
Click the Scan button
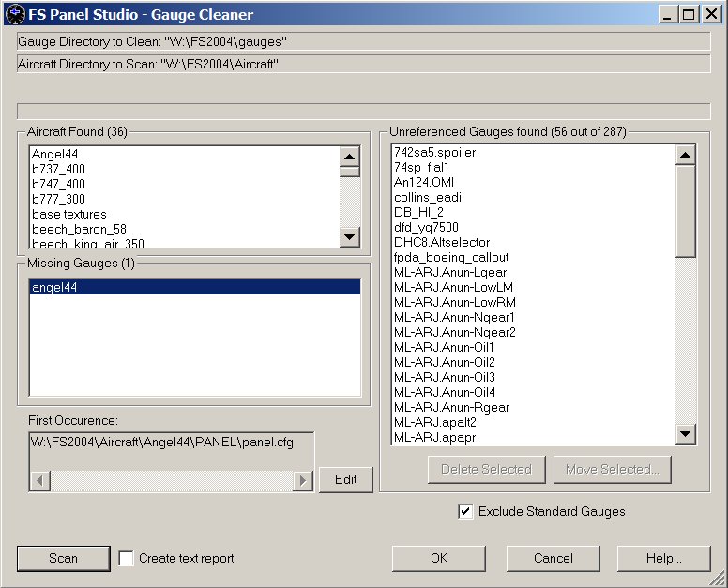64,558
